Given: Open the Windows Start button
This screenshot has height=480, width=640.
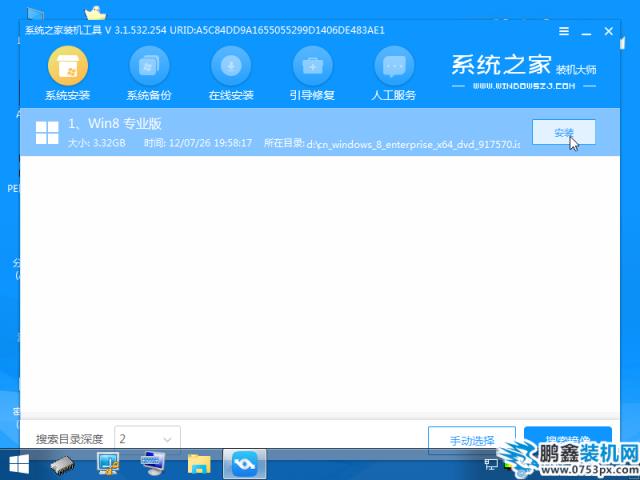Looking at the screenshot, I should point(19,464).
